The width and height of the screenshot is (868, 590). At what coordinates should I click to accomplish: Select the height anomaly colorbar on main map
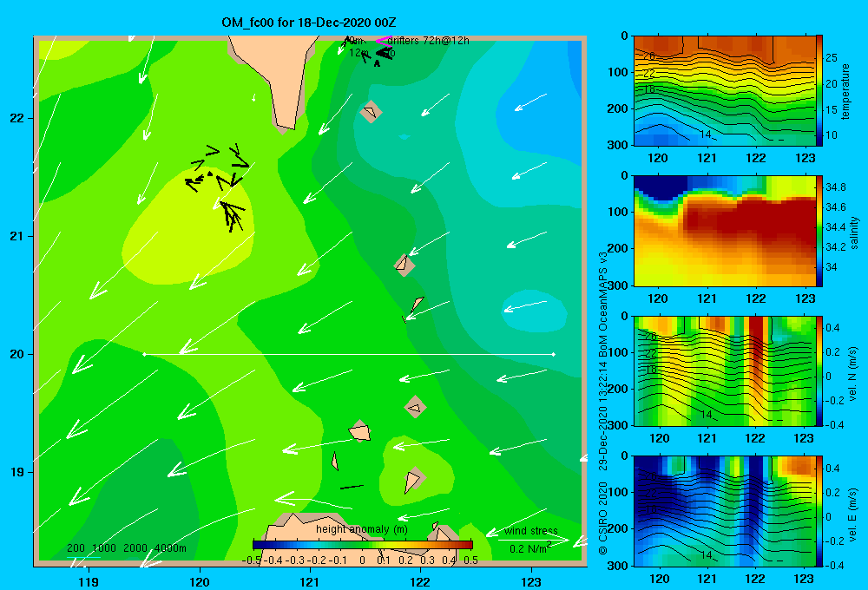click(363, 545)
